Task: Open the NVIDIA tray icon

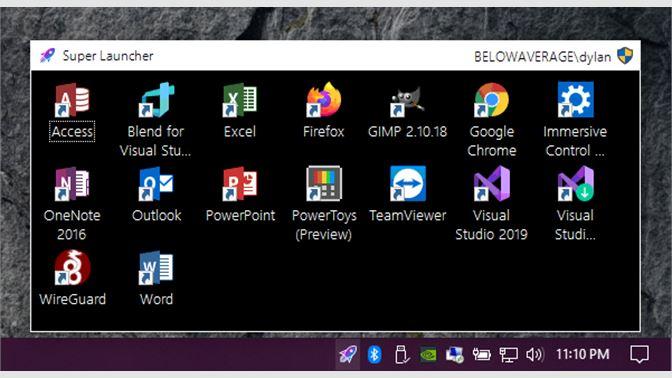Action: point(428,355)
